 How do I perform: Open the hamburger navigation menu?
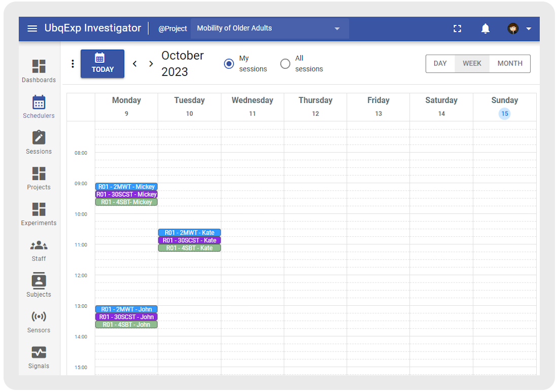point(32,28)
